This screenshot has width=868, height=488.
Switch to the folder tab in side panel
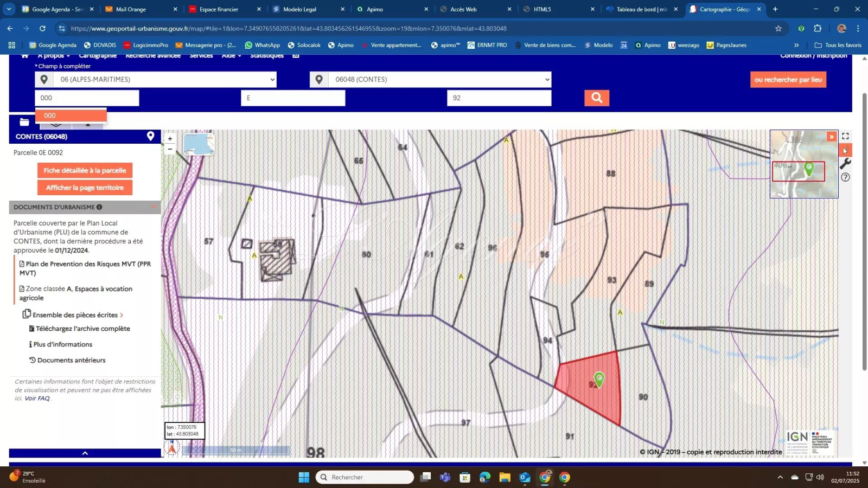point(24,123)
